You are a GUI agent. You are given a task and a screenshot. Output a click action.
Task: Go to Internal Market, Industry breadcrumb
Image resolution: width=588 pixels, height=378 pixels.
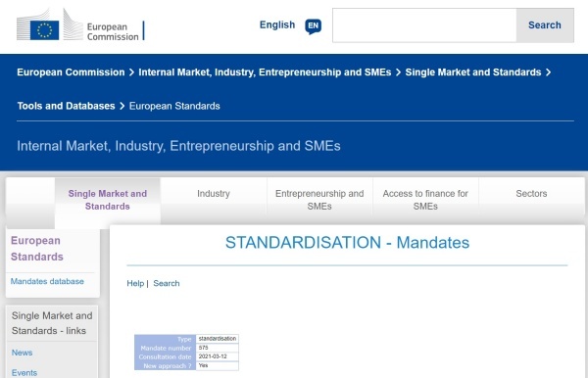click(x=265, y=72)
